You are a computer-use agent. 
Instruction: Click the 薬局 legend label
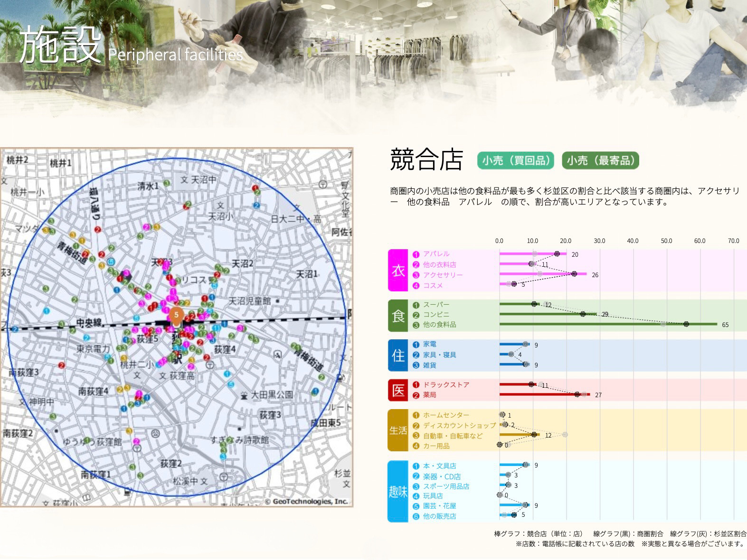point(429,395)
